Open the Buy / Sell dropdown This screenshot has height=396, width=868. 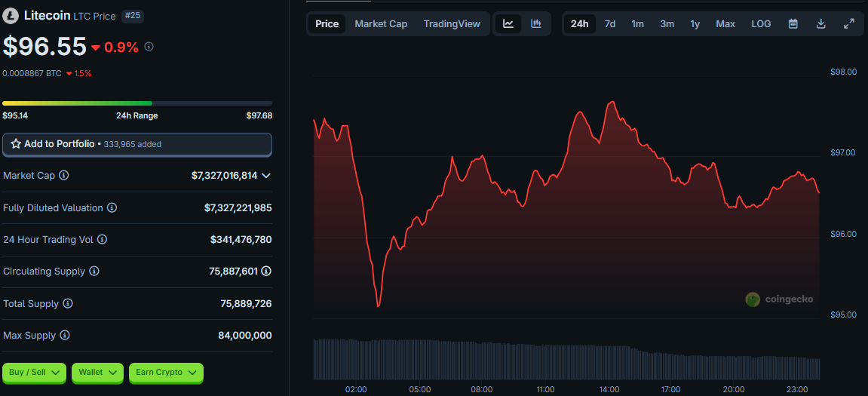tap(35, 373)
